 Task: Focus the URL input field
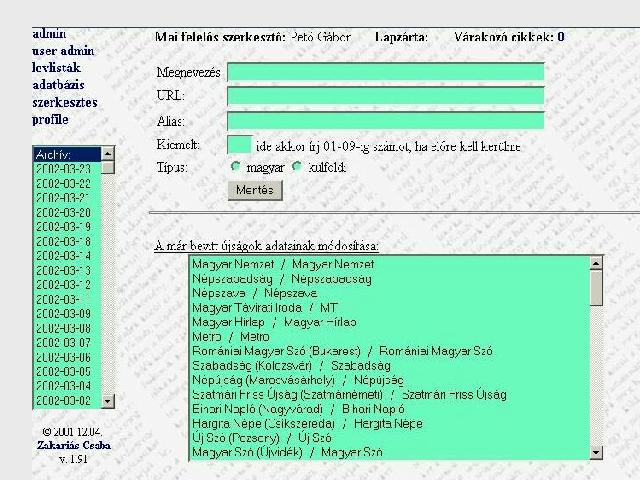[386, 96]
